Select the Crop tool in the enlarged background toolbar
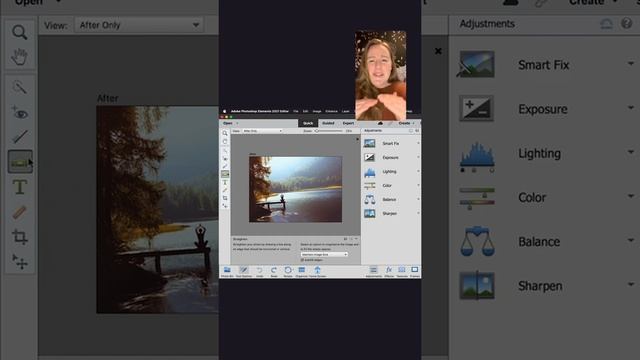The height and width of the screenshot is (360, 640). tap(20, 237)
